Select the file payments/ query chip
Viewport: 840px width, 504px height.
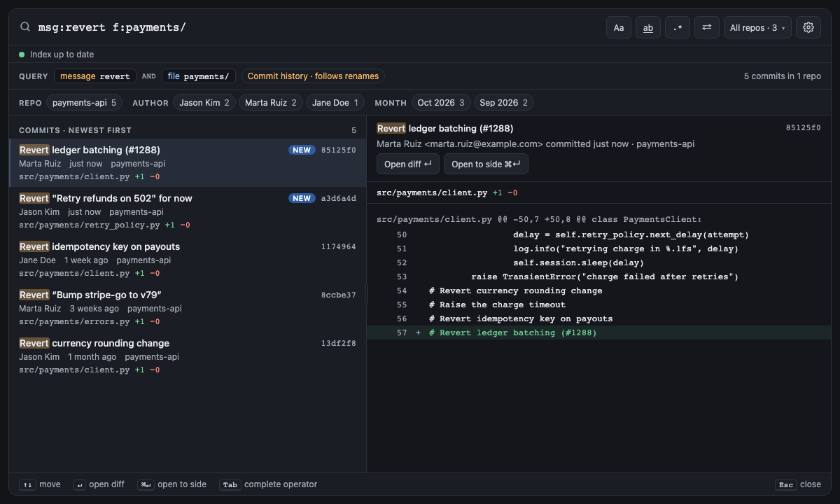(x=198, y=76)
